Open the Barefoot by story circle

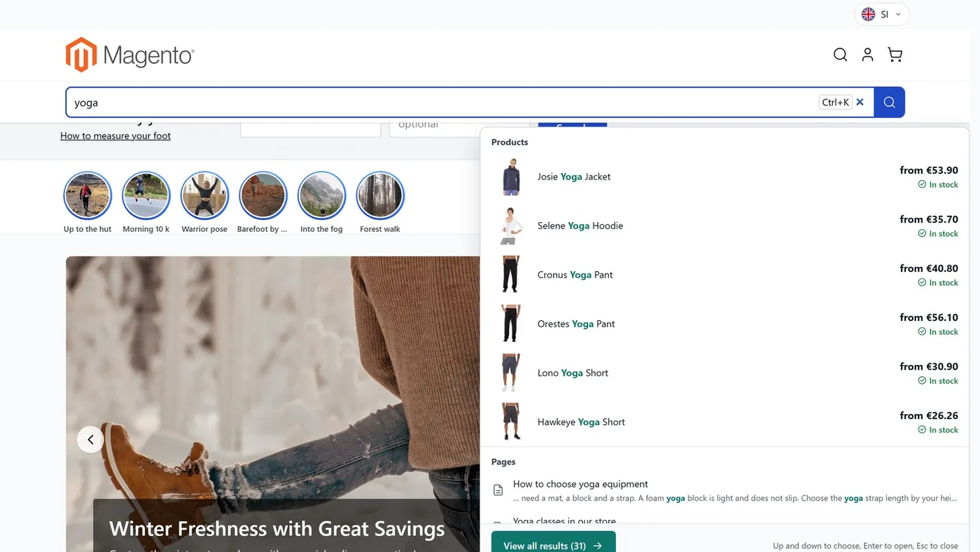[x=263, y=195]
